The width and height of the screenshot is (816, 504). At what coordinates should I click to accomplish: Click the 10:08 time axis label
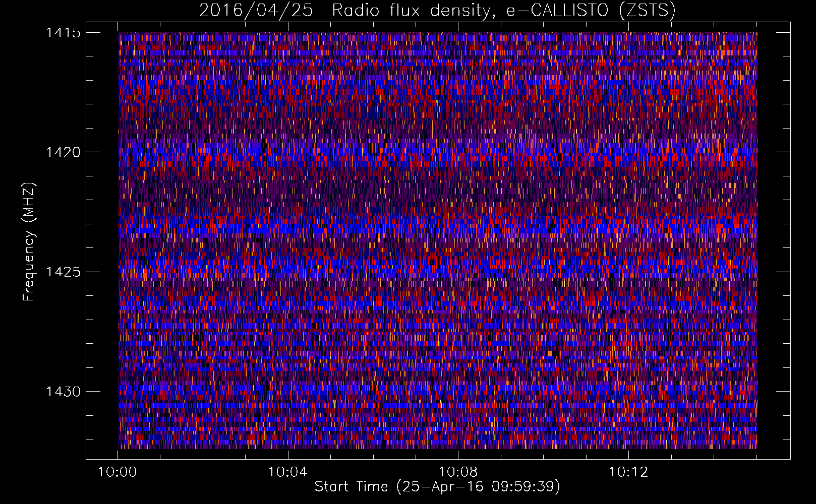tap(458, 472)
